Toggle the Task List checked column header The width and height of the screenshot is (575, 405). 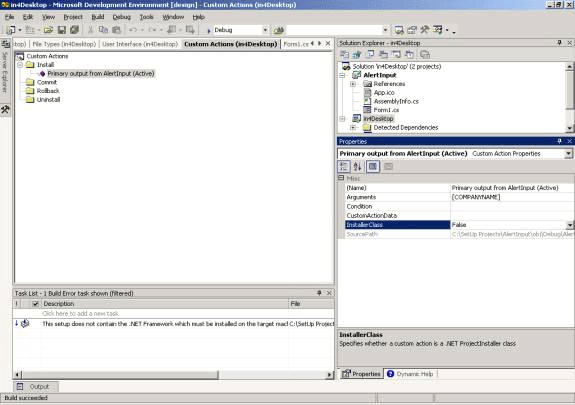click(x=35, y=304)
